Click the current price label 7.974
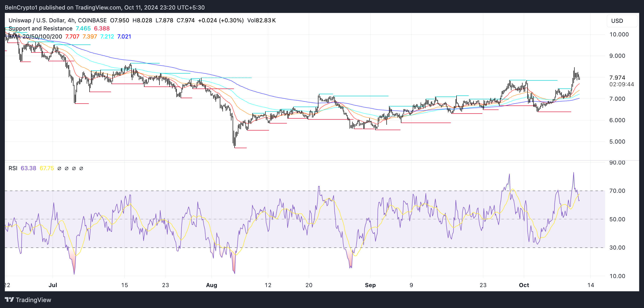Viewport: 644px width, 308px height. (617, 77)
